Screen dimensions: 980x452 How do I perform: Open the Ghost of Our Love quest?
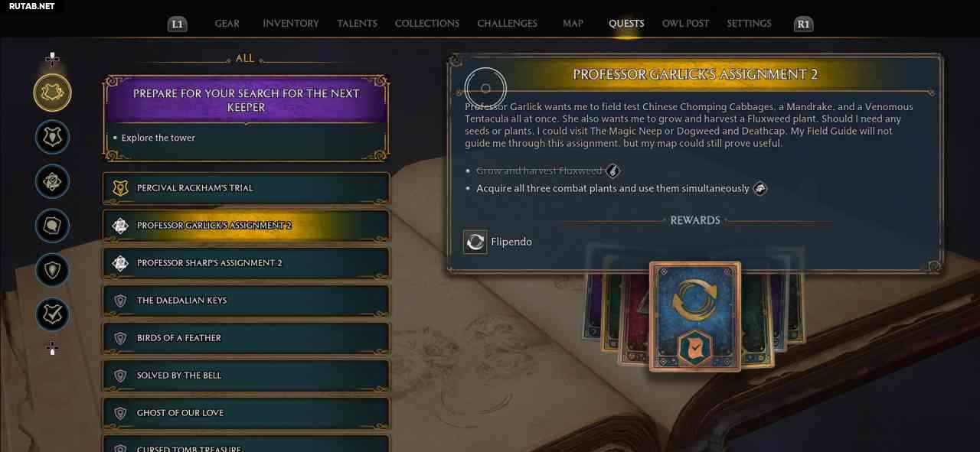(246, 413)
